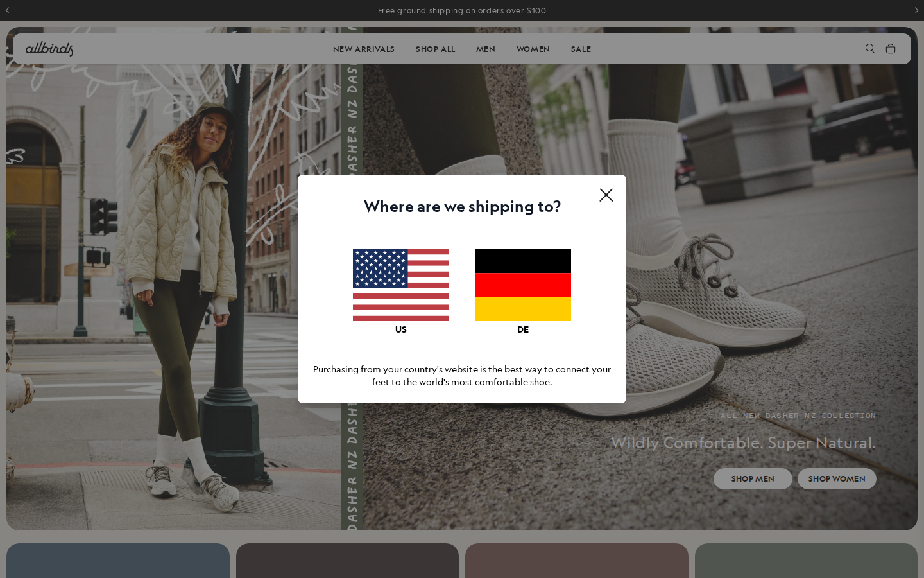Screen dimensions: 924x578
Task: Choose the German flag shipping option
Action: point(523,285)
